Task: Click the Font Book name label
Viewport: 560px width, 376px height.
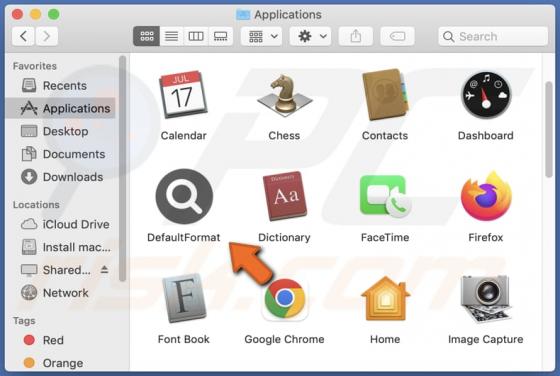Action: point(184,339)
